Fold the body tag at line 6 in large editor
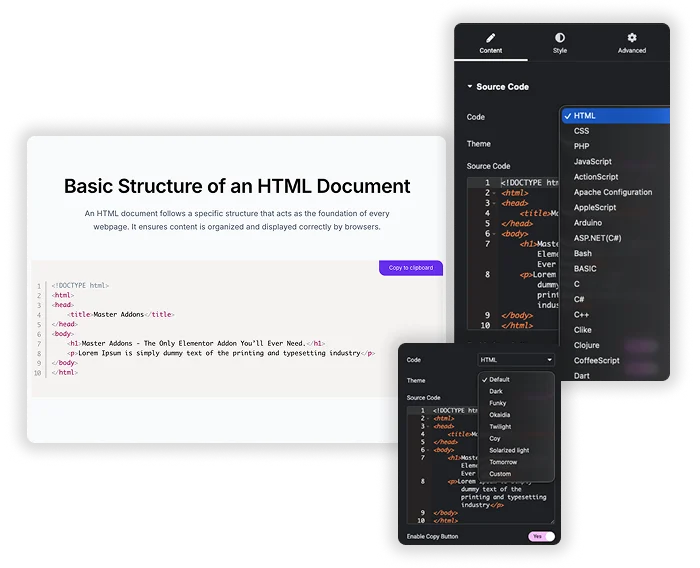This screenshot has height=568, width=700. (x=494, y=234)
